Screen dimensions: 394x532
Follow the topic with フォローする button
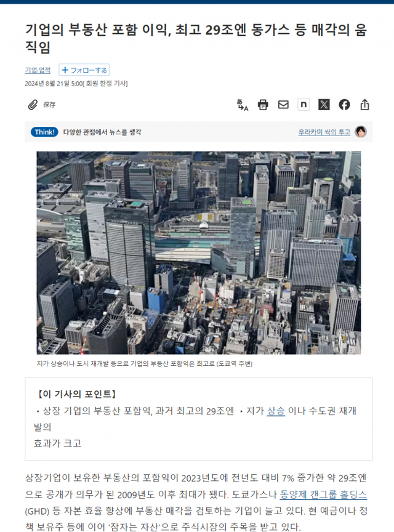point(84,70)
